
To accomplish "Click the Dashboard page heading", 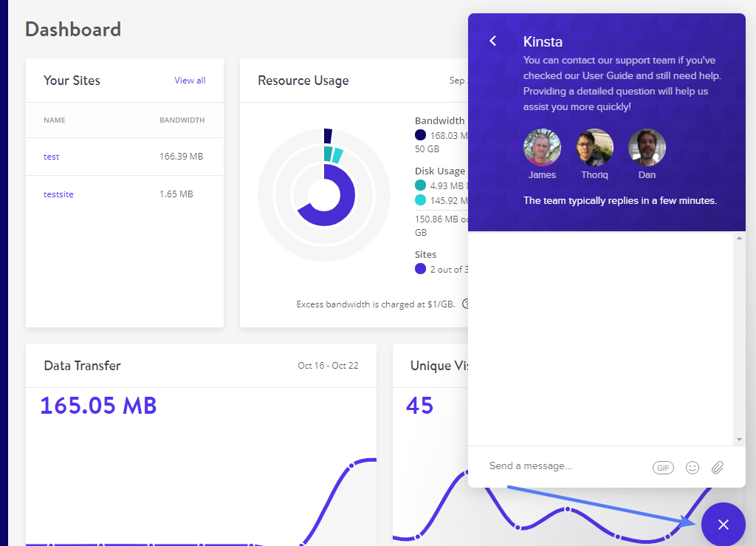I will point(73,30).
